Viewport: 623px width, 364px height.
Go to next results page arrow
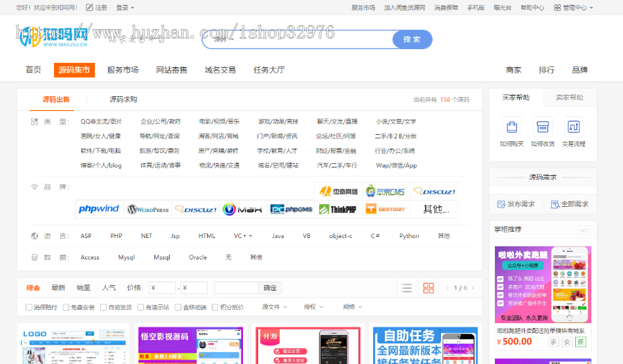473,288
